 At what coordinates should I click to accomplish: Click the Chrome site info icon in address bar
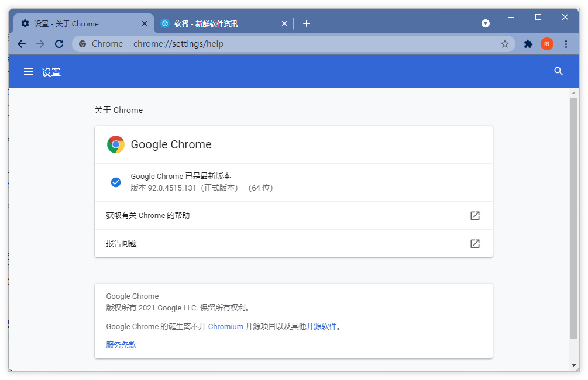point(82,44)
